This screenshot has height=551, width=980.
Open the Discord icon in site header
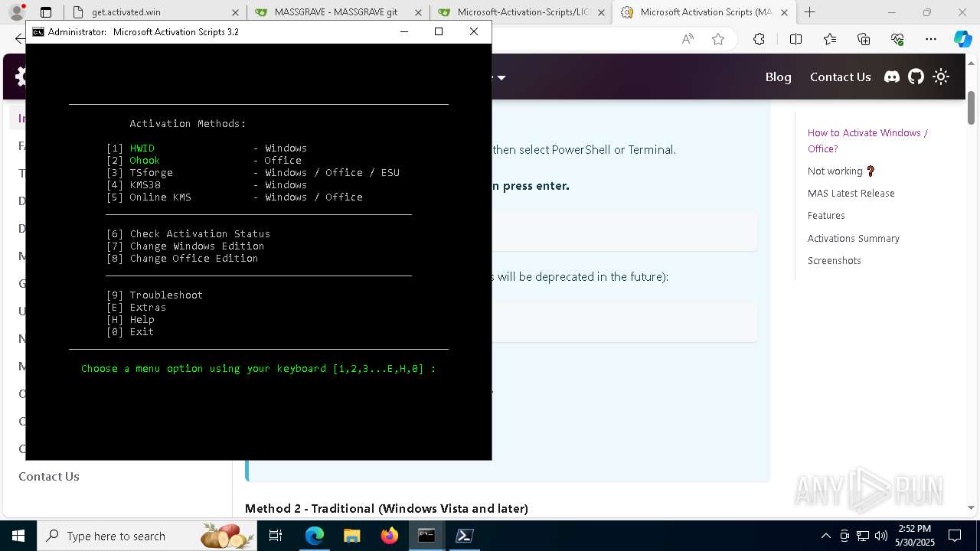tap(892, 77)
